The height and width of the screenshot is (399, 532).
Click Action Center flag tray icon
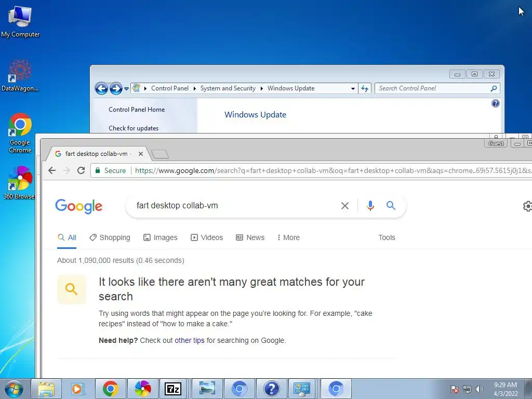[x=454, y=389]
